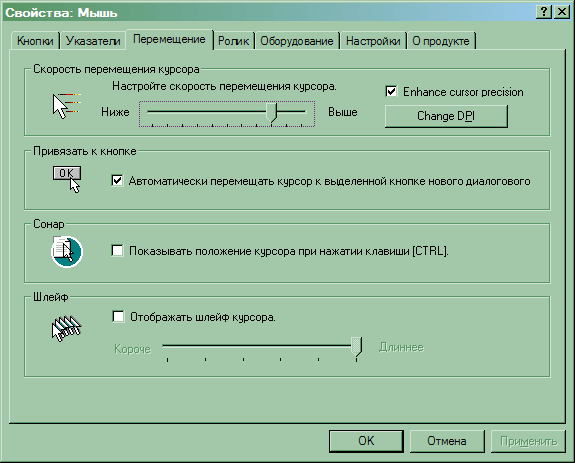Click the Отмена button
The height and width of the screenshot is (463, 575).
coord(447,441)
